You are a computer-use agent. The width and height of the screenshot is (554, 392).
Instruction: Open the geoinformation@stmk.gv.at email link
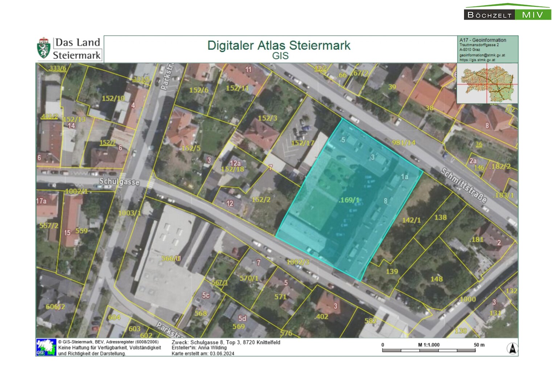pyautogui.click(x=482, y=55)
